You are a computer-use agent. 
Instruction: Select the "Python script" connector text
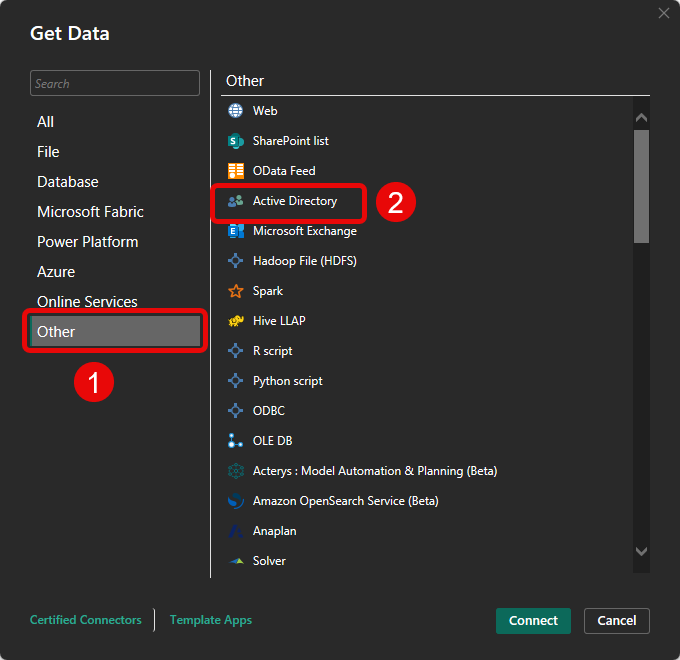(288, 381)
